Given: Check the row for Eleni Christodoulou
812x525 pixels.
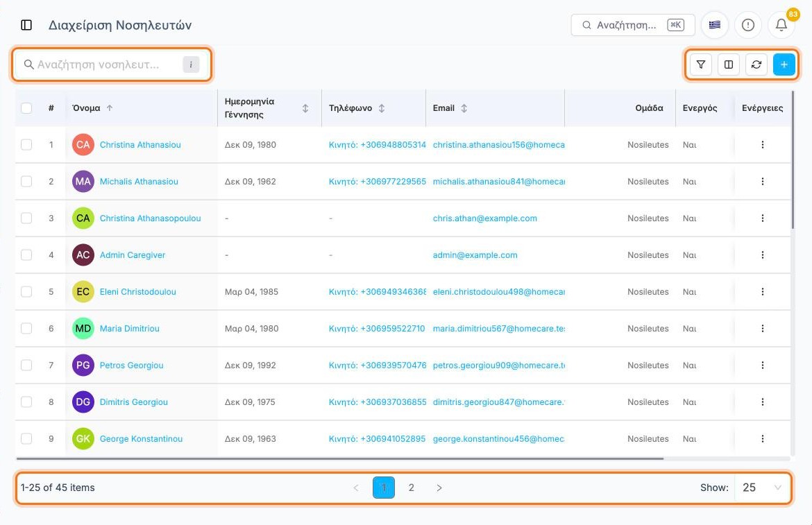Looking at the screenshot, I should (x=26, y=292).
